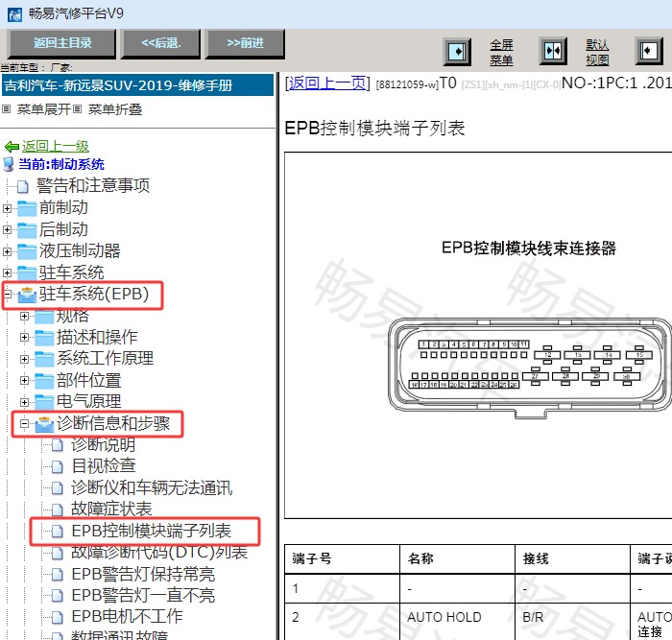
Task: Select the B/R wiring cell
Action: pos(572,622)
